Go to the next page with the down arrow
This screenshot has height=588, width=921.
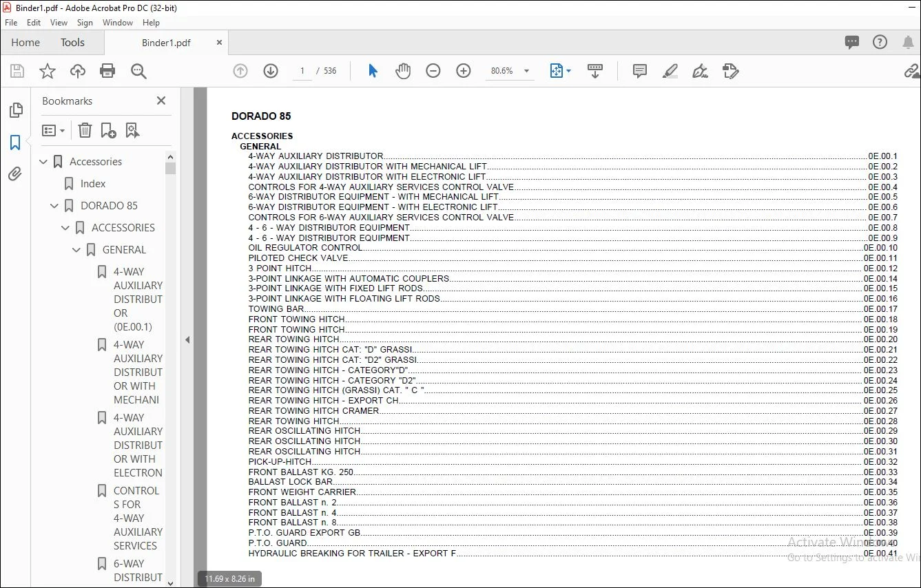point(271,71)
